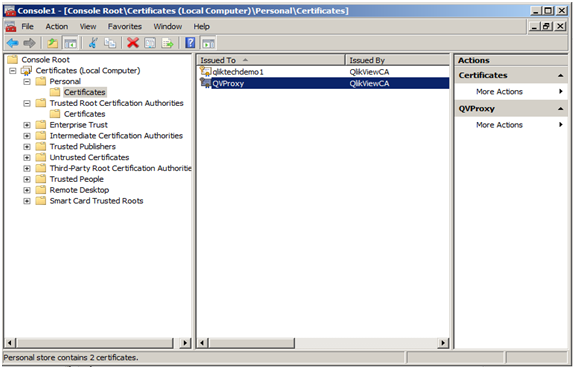Click the MMC icon beside File menu
Screen dimensions: 575x369
click(11, 26)
